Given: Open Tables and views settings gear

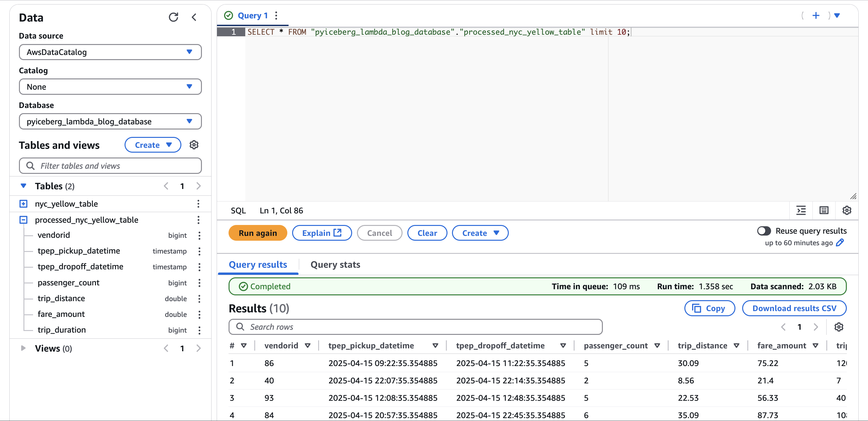Looking at the screenshot, I should pos(194,145).
